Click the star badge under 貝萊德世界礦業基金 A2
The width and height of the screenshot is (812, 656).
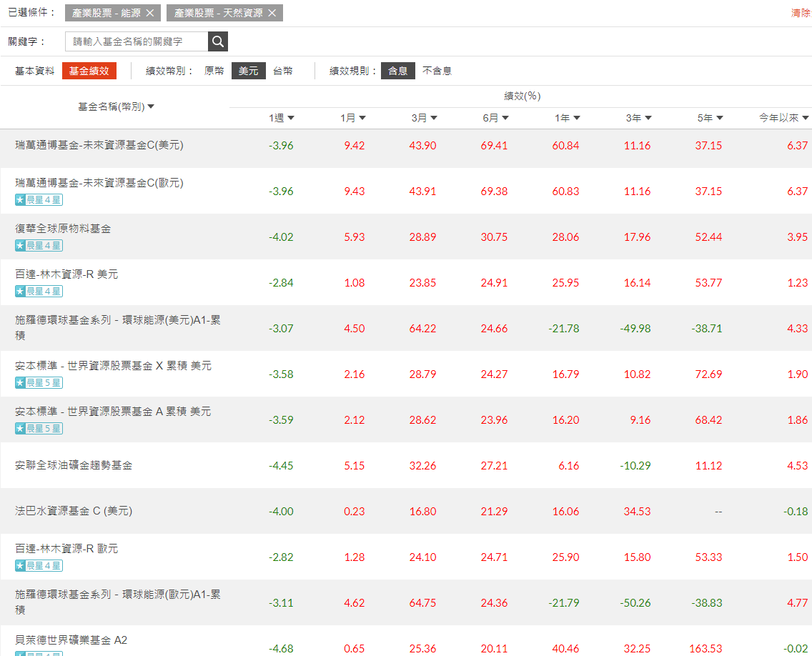[38, 654]
